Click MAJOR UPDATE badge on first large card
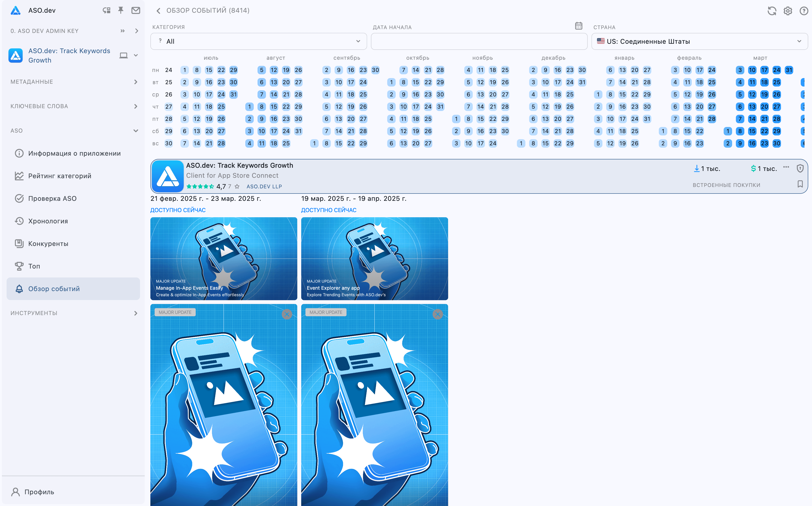 coord(175,312)
